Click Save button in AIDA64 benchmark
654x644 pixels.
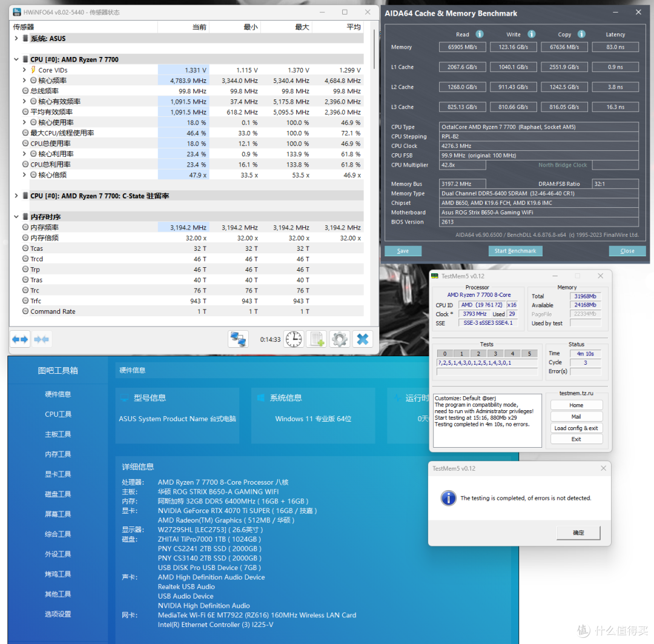click(x=403, y=251)
